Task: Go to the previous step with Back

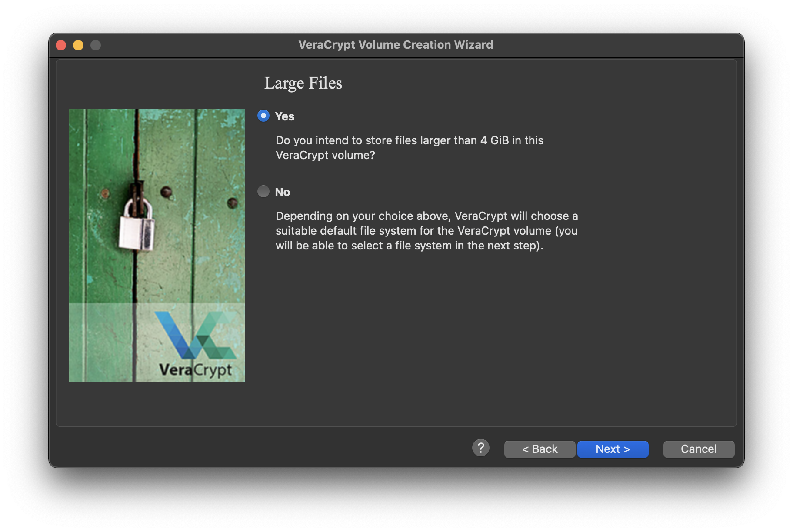Action: tap(540, 449)
